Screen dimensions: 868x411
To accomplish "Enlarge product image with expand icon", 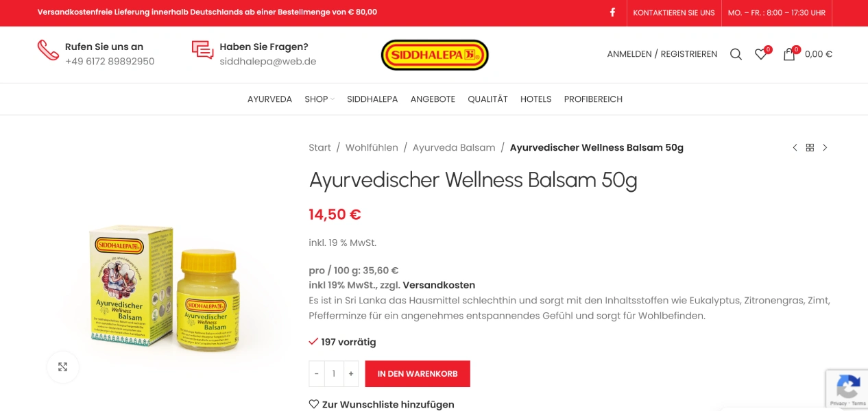I will (62, 366).
